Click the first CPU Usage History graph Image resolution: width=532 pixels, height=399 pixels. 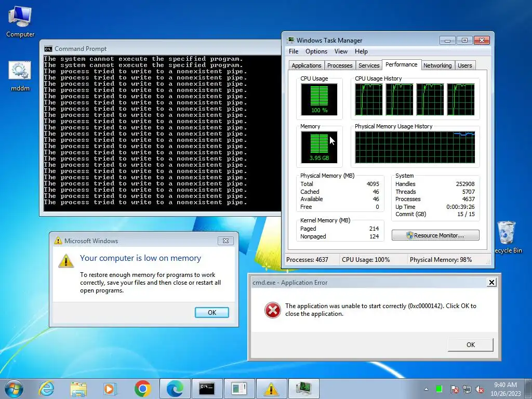pyautogui.click(x=368, y=99)
